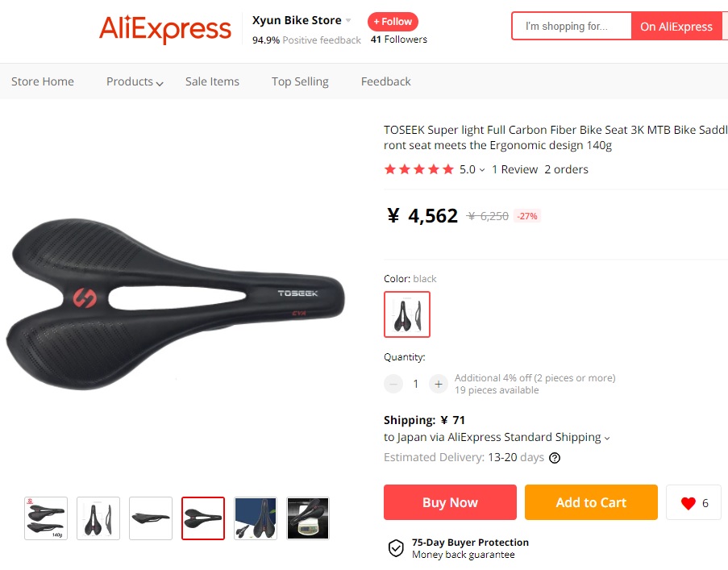Viewport: 728px width, 570px height.
Task: Open the Feedback tab
Action: pos(386,81)
